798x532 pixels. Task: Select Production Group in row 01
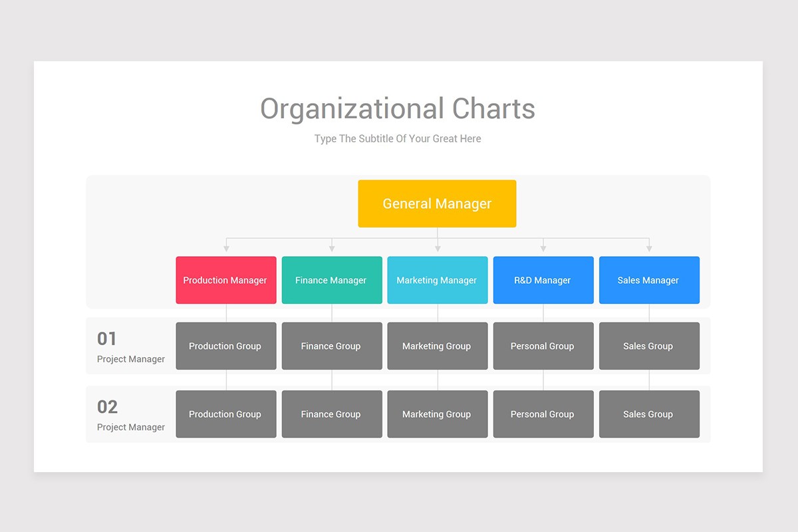(x=225, y=346)
